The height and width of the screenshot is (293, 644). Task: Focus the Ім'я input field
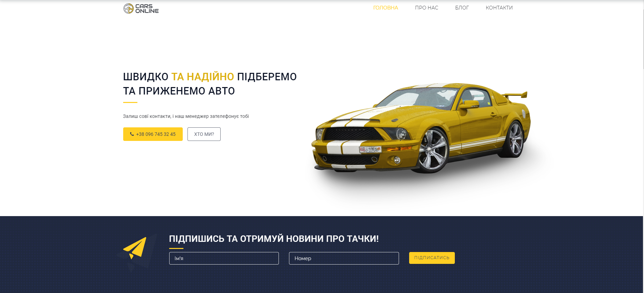click(224, 258)
